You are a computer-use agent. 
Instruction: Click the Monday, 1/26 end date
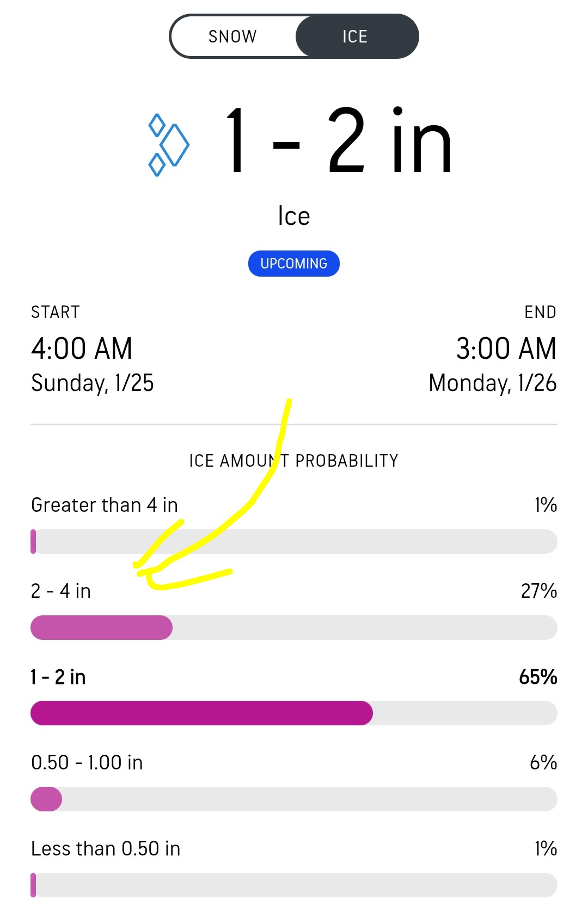coord(492,383)
